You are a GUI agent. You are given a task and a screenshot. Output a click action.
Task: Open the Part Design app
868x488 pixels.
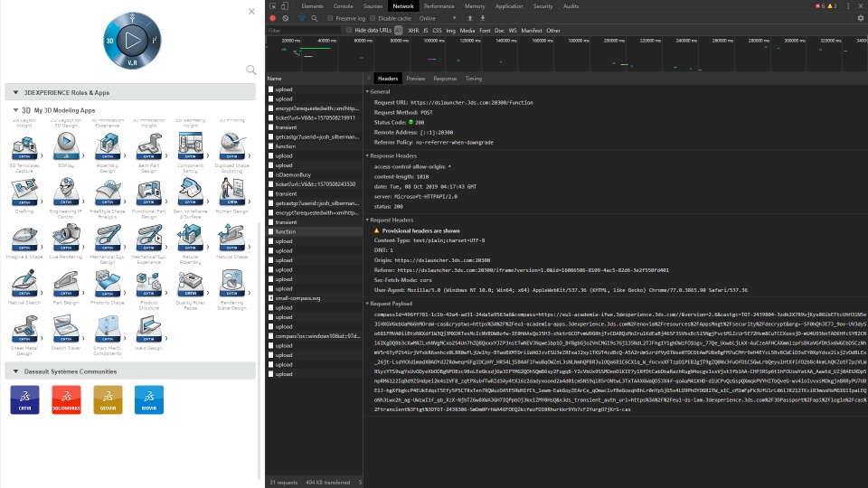point(66,284)
